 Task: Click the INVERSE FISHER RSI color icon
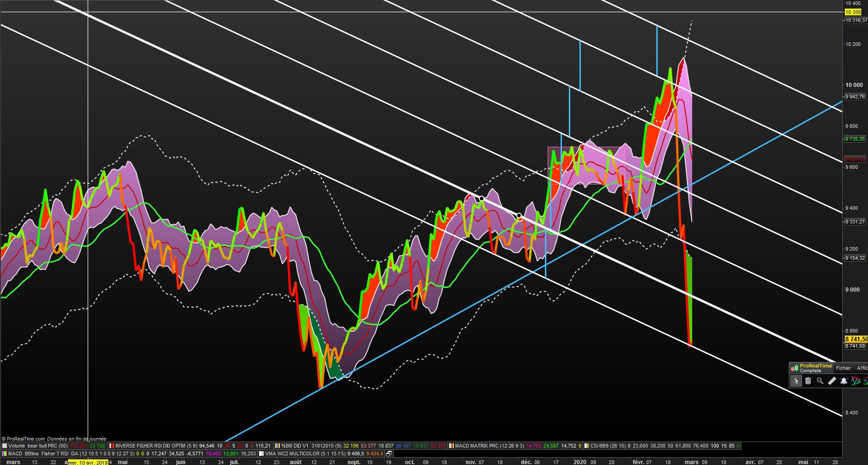point(112,446)
